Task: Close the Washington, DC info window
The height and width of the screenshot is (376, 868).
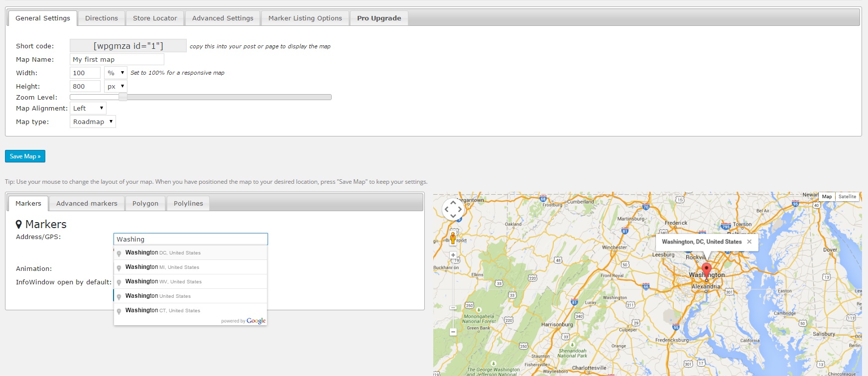Action: 749,242
